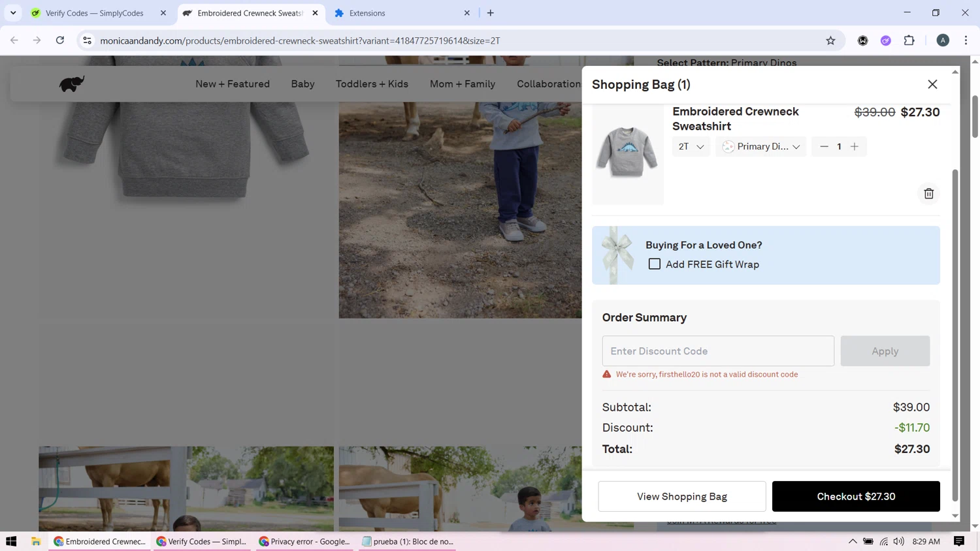Open the Mom + Family menu
Image resolution: width=980 pixels, height=551 pixels.
463,84
